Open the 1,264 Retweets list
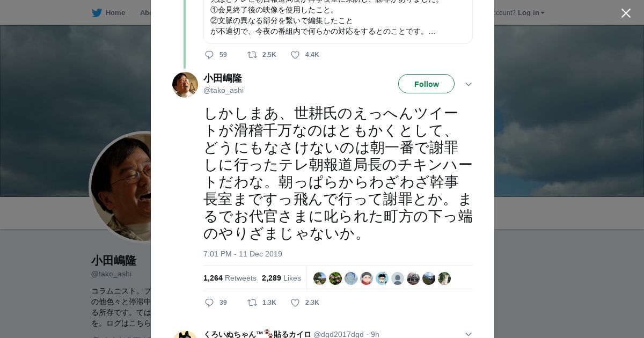 (230, 278)
